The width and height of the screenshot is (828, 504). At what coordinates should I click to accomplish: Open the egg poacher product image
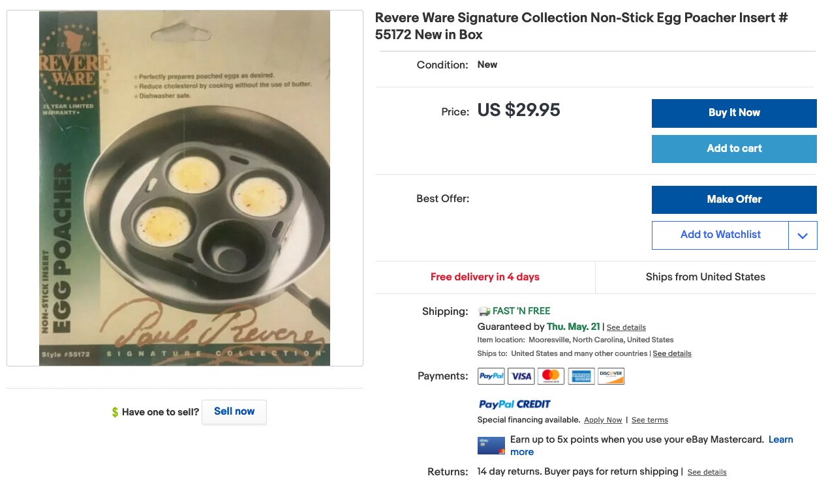click(185, 187)
